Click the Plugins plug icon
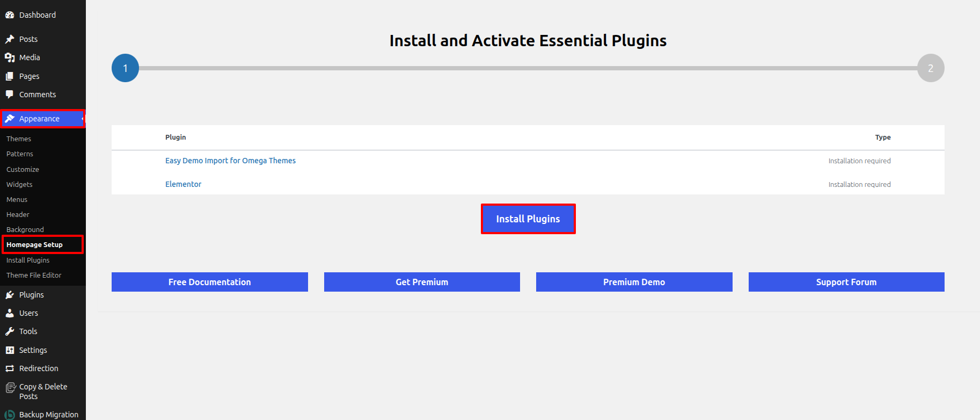Image resolution: width=980 pixels, height=420 pixels. [10, 295]
